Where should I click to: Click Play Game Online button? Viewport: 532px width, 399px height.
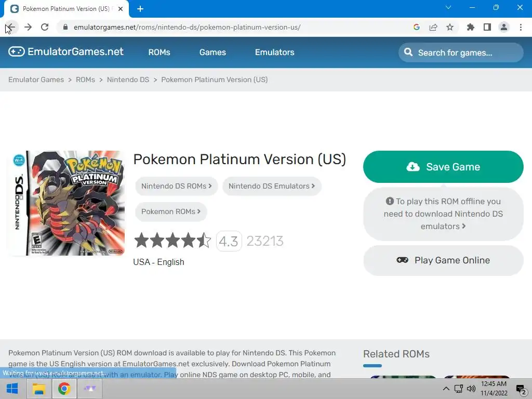[x=443, y=261]
